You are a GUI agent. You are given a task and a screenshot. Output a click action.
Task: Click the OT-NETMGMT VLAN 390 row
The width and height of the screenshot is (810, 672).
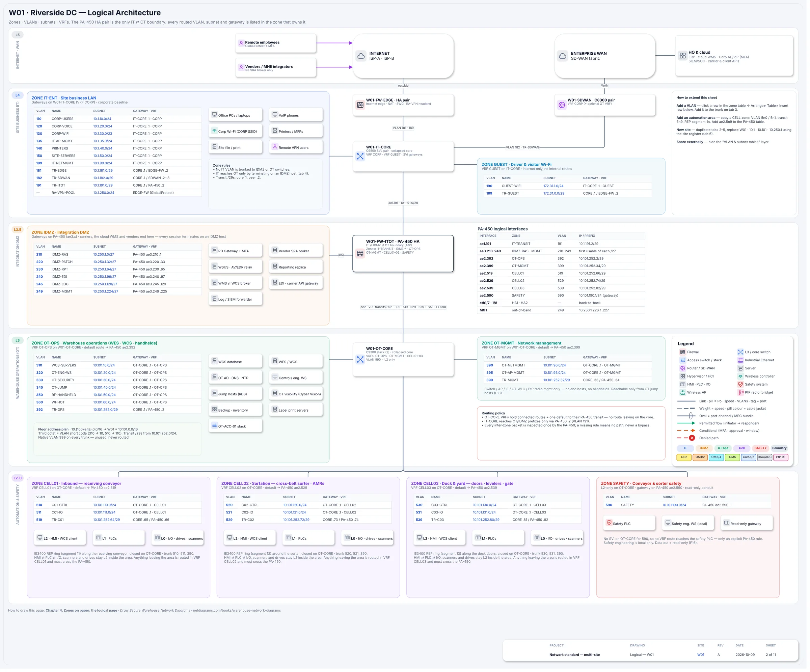pos(568,365)
